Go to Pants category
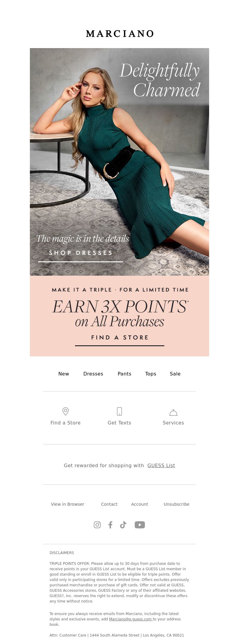 [125, 374]
